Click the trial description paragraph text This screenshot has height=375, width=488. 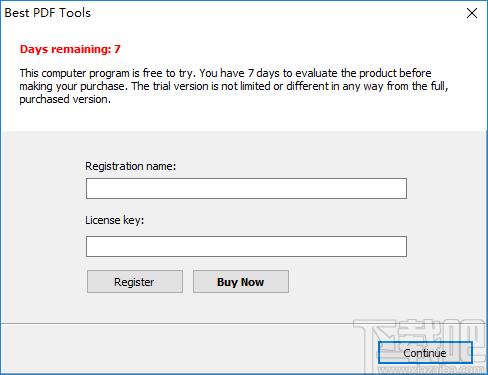tap(233, 86)
